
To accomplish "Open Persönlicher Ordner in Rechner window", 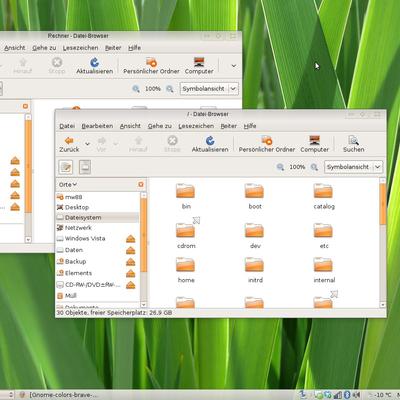I will click(x=151, y=66).
